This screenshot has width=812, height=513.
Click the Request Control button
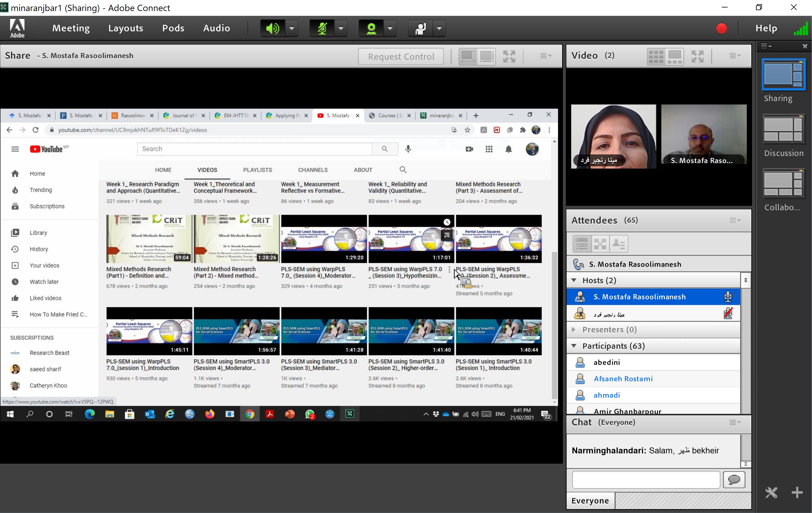pyautogui.click(x=401, y=56)
